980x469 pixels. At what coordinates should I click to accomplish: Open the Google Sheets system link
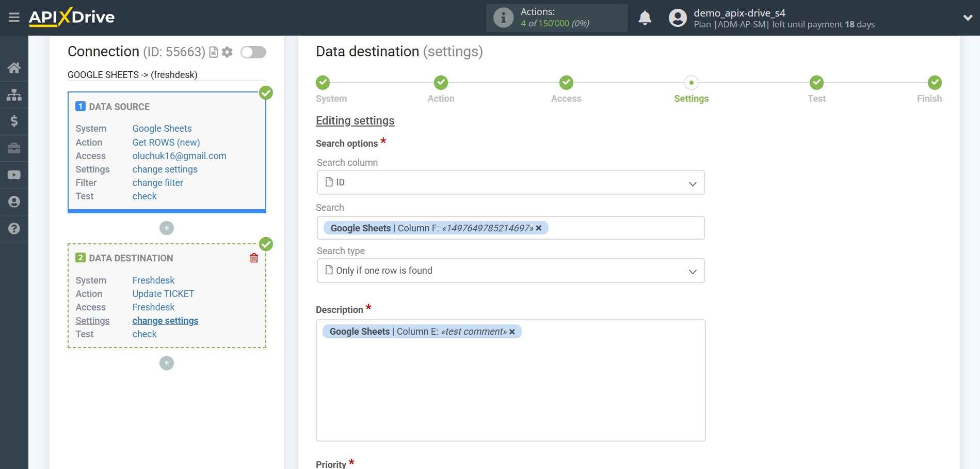(x=162, y=129)
